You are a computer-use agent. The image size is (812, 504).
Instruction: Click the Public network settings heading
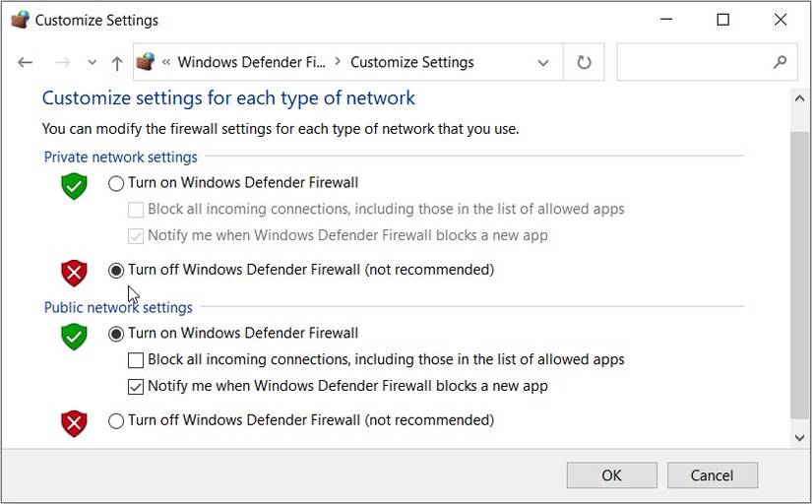point(118,307)
